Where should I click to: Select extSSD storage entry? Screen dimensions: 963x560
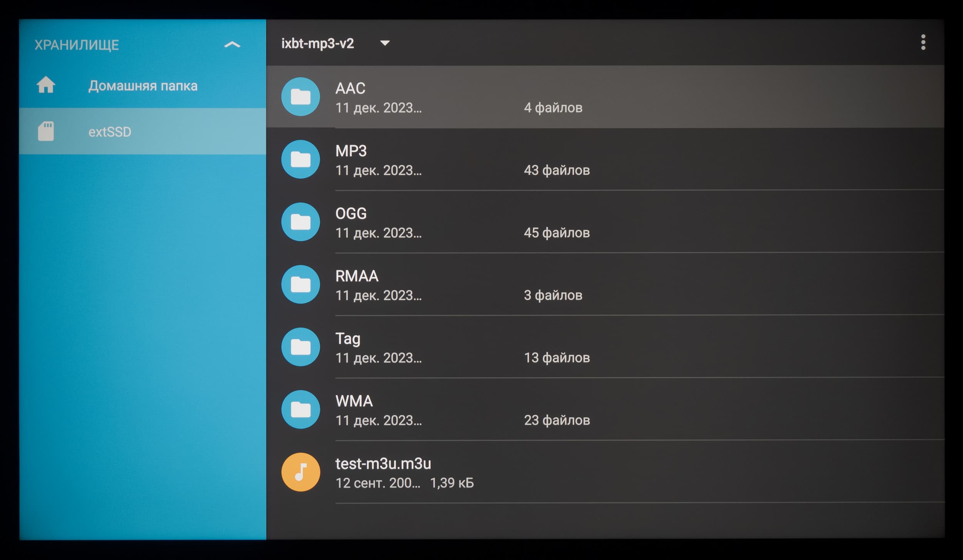110,132
